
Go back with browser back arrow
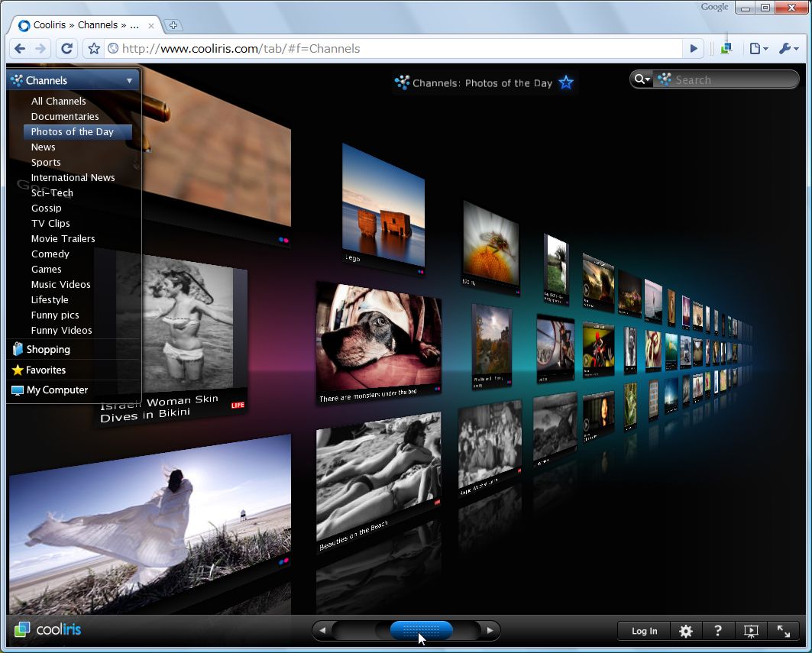coord(20,49)
